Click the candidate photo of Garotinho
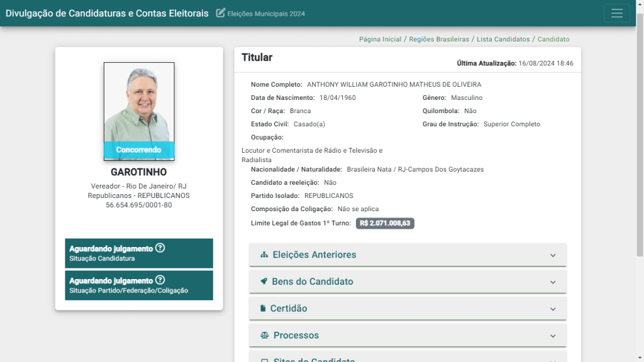This screenshot has height=362, width=644. tap(139, 111)
